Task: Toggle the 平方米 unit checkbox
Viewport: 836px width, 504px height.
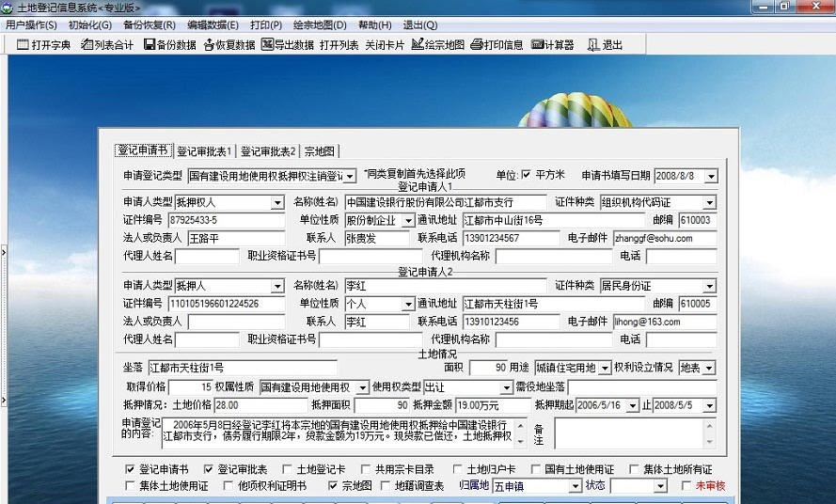Action: pyautogui.click(x=527, y=174)
